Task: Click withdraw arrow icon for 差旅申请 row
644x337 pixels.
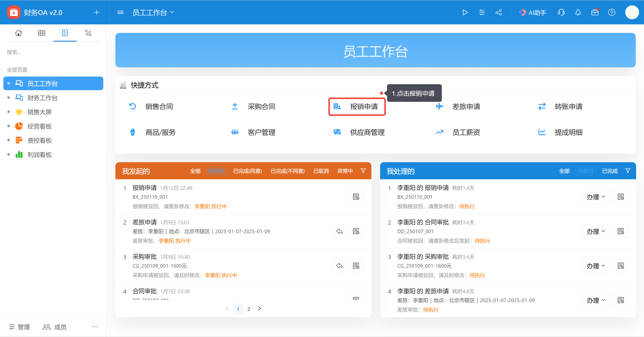Action: (339, 231)
